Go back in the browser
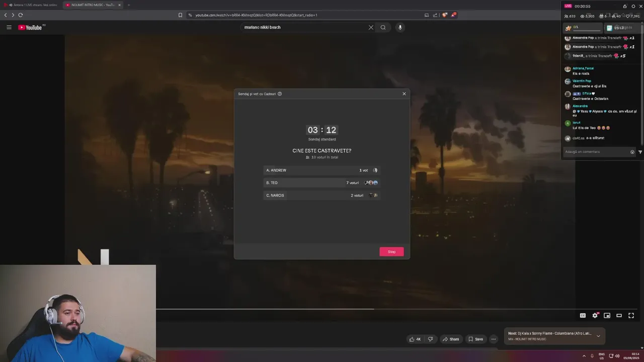644x362 pixels. [x=6, y=15]
